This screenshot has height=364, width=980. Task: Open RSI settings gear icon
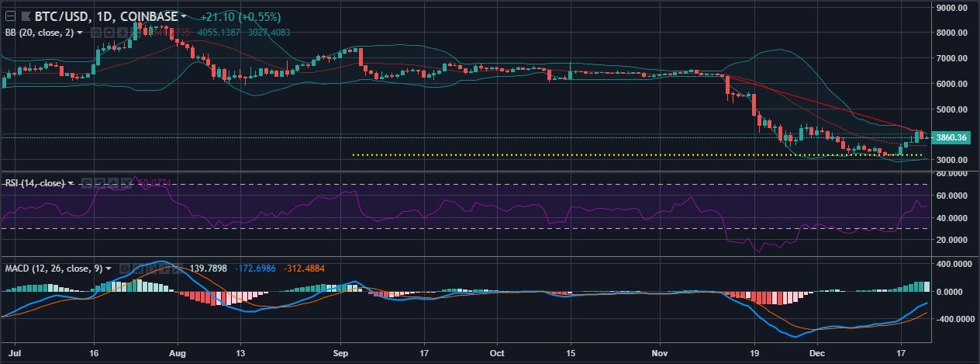coord(99,183)
